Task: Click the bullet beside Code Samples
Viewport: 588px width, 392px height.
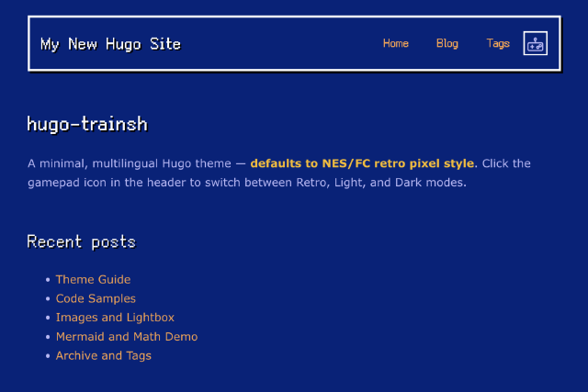Action: (x=47, y=299)
